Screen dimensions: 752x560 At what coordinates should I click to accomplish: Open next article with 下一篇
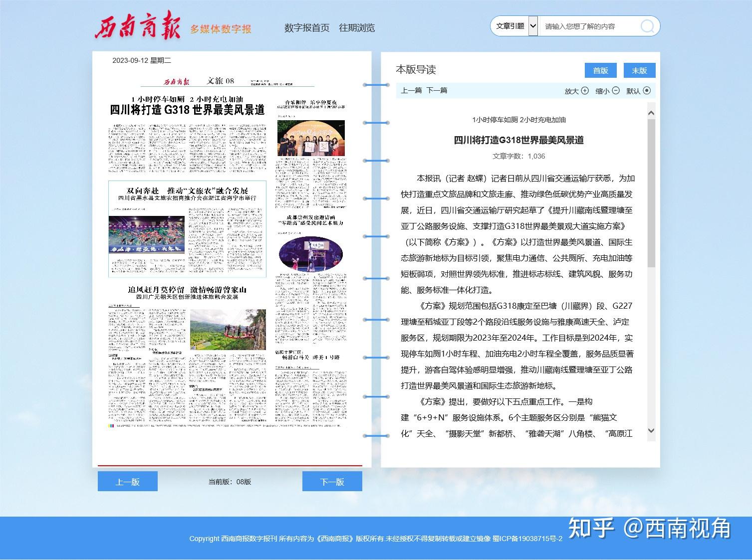click(x=437, y=90)
